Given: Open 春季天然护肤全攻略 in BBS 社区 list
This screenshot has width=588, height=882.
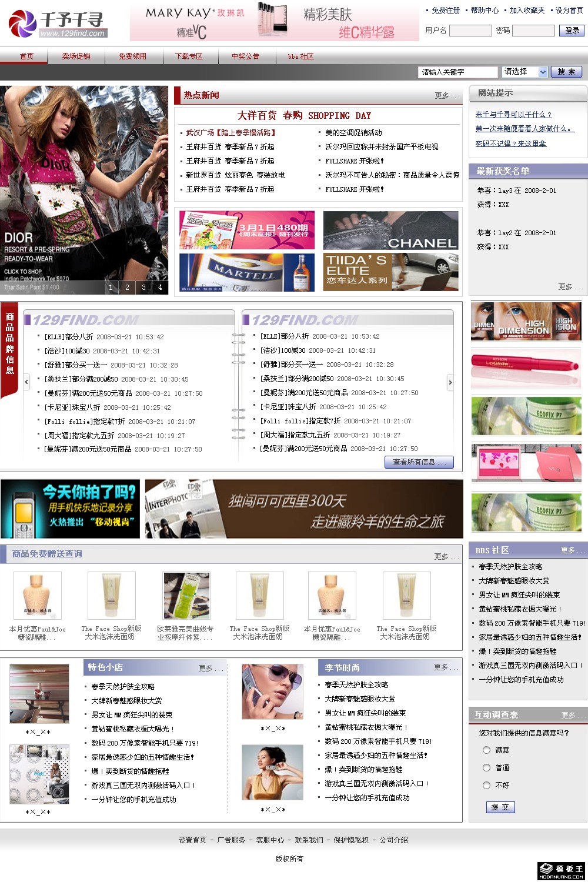Looking at the screenshot, I should coord(510,567).
